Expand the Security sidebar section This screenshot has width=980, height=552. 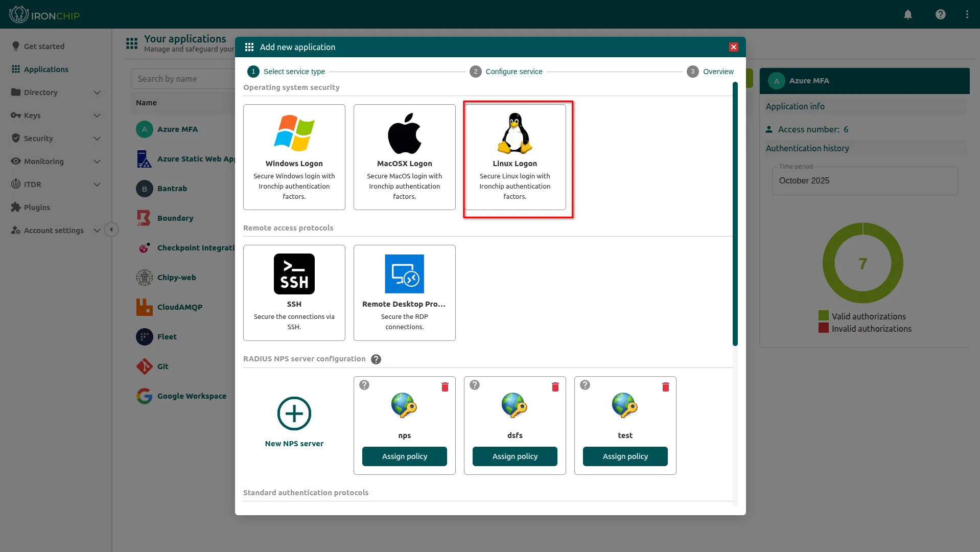click(56, 139)
